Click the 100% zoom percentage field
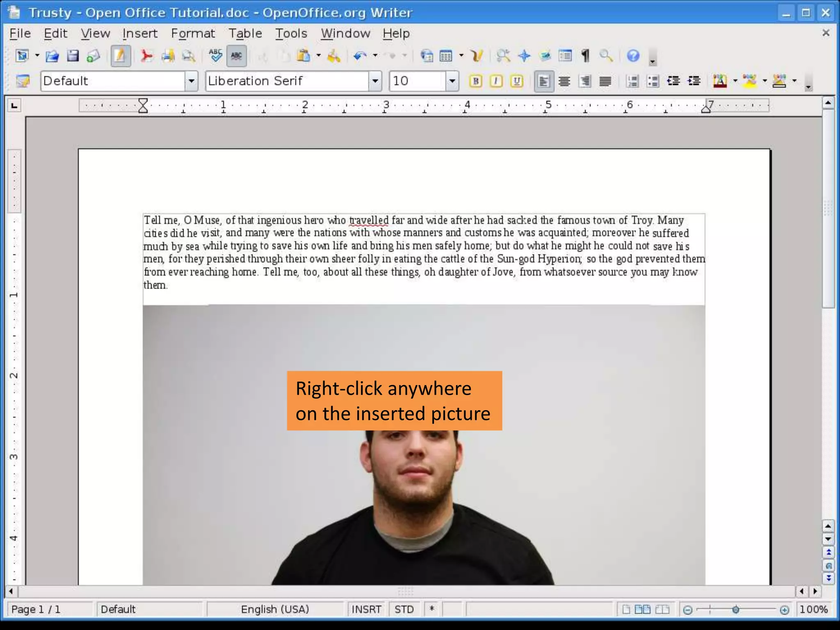The height and width of the screenshot is (630, 840). tap(814, 609)
